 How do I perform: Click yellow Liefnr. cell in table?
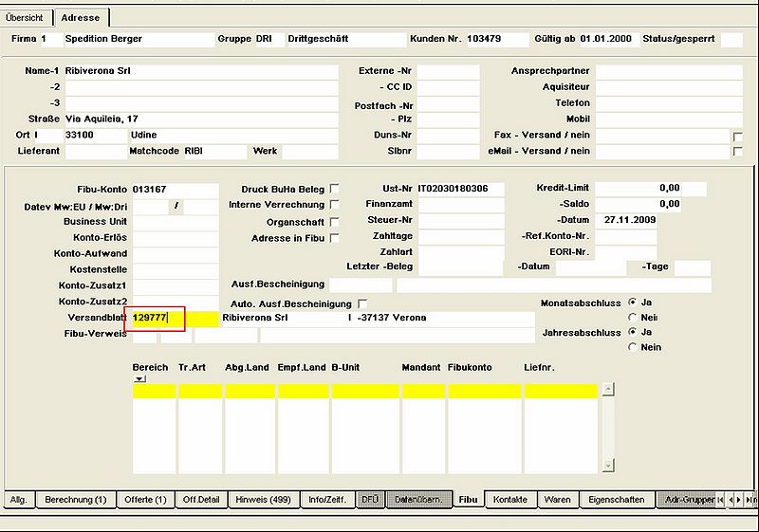click(x=561, y=391)
